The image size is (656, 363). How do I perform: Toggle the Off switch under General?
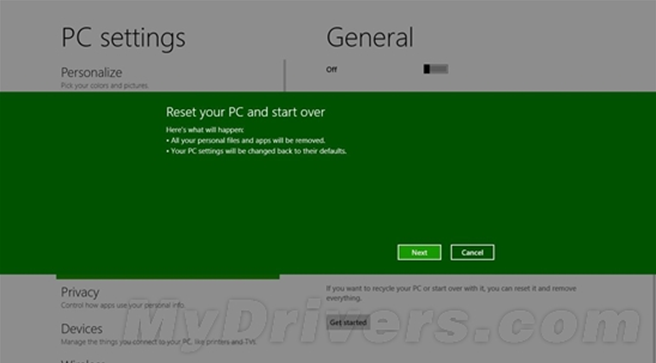pyautogui.click(x=436, y=69)
